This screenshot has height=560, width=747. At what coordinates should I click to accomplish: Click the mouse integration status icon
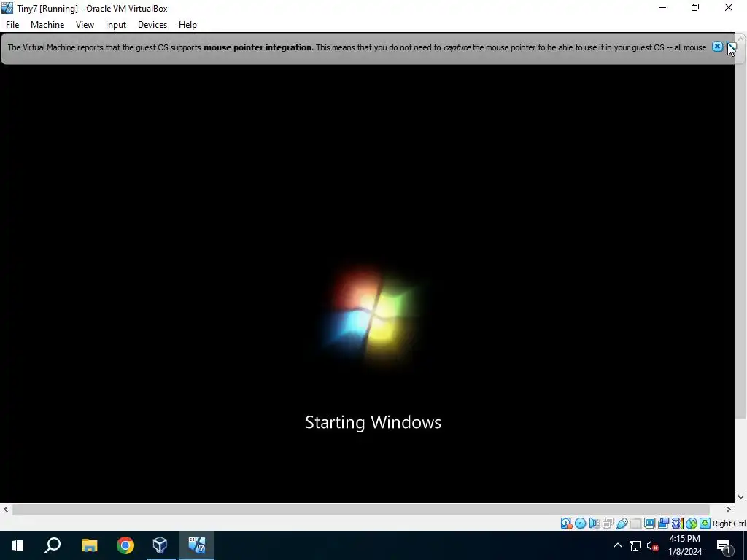[x=692, y=524]
